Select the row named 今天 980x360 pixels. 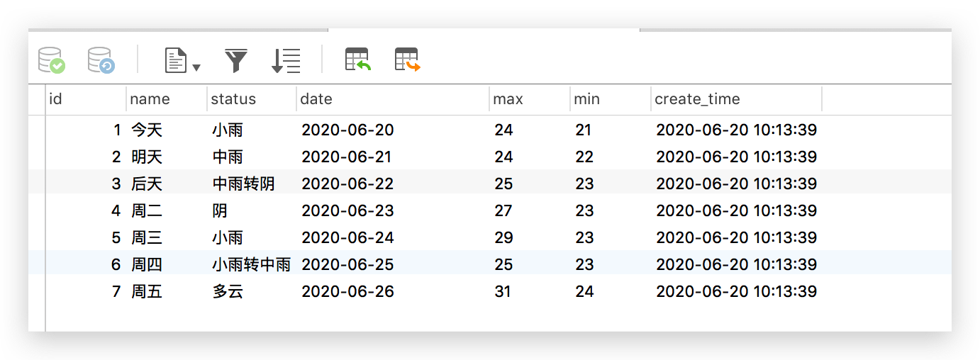coord(498,130)
